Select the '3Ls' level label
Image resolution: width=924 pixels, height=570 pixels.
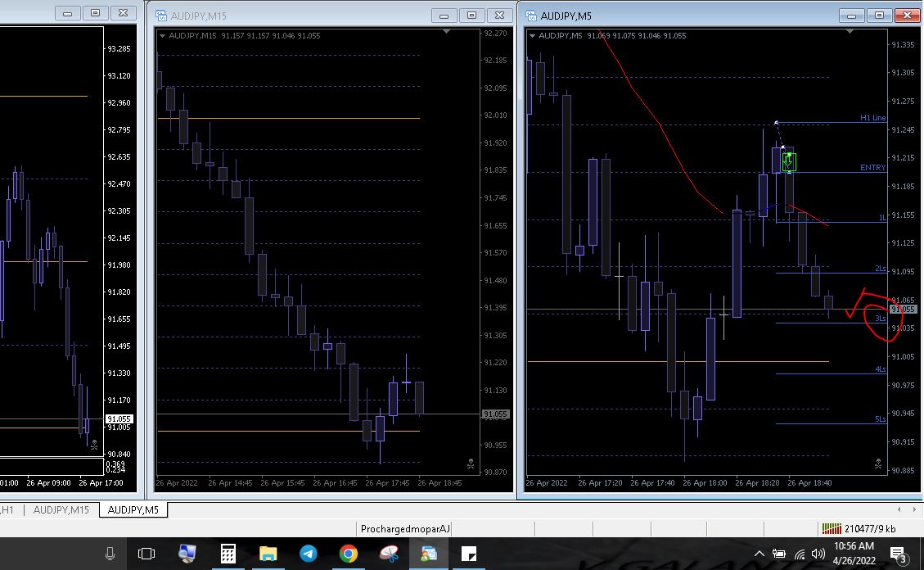click(x=880, y=319)
